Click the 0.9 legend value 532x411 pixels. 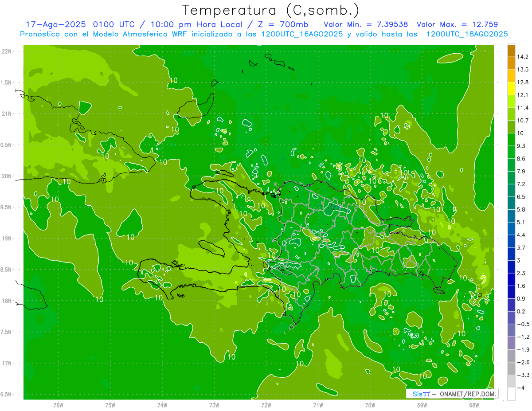[521, 298]
